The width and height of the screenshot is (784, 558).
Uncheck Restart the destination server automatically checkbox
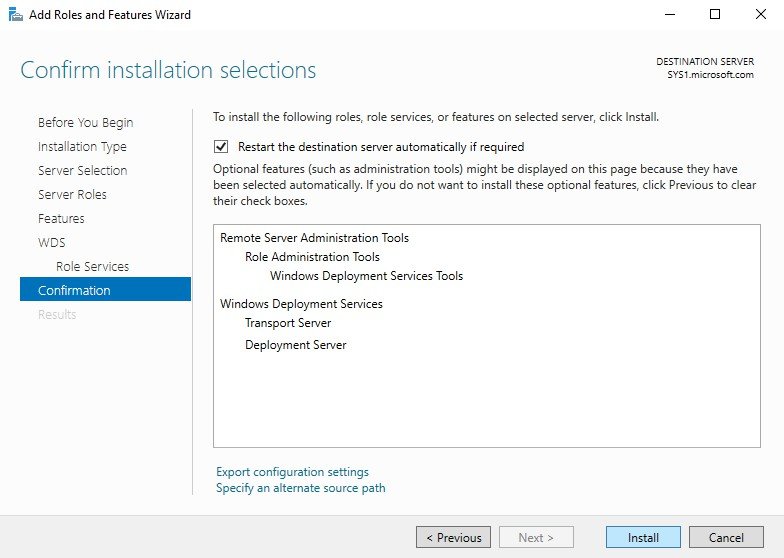coord(221,146)
